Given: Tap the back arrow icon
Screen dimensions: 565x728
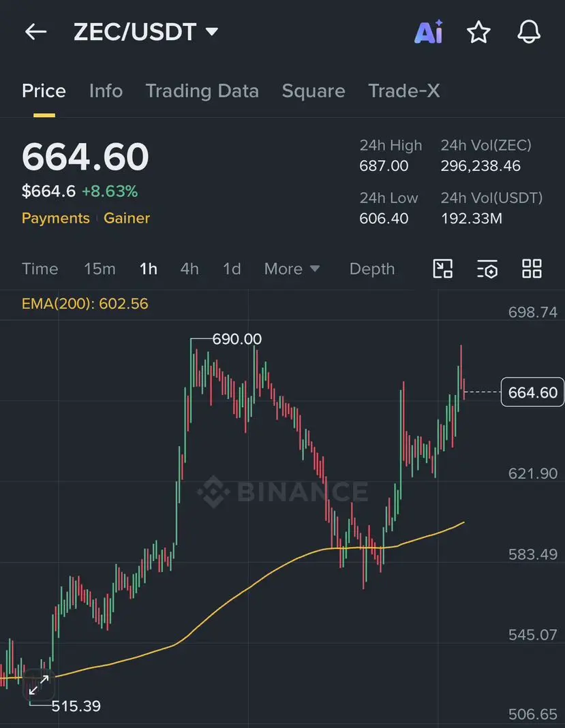Looking at the screenshot, I should [x=35, y=32].
